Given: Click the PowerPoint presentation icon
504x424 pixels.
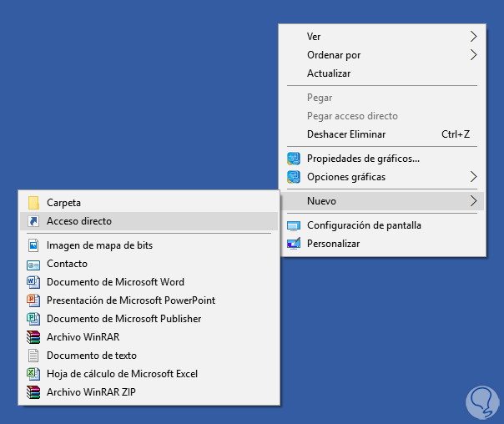Looking at the screenshot, I should click(33, 300).
